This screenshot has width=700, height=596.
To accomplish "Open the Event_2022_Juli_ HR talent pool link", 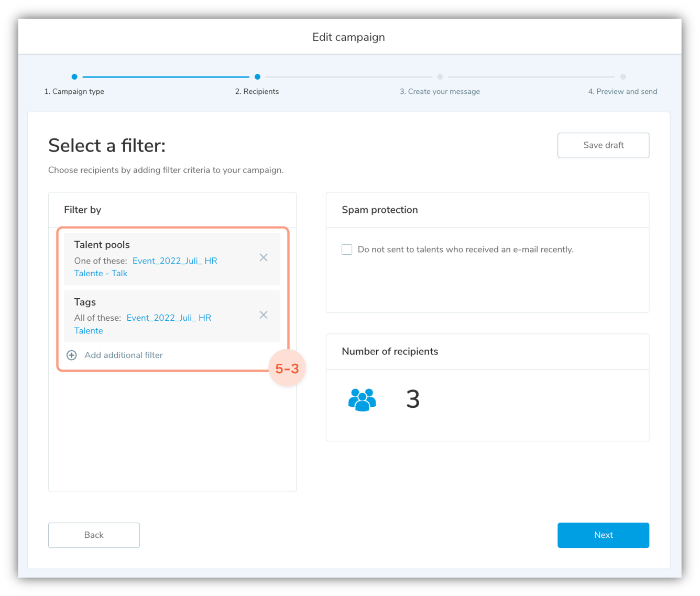I will [x=174, y=261].
